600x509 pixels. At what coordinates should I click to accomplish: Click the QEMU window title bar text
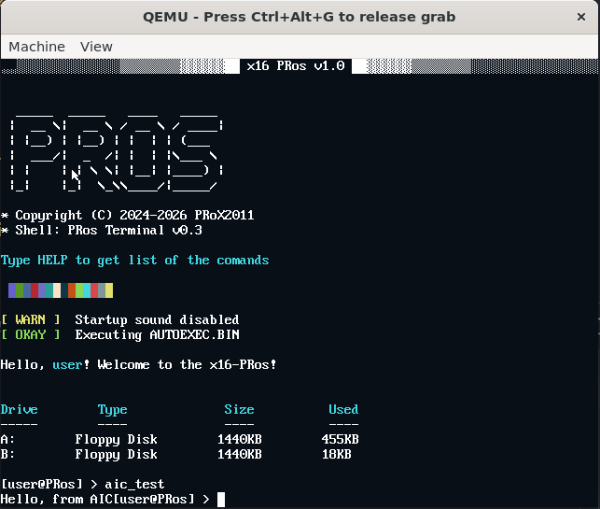point(299,17)
